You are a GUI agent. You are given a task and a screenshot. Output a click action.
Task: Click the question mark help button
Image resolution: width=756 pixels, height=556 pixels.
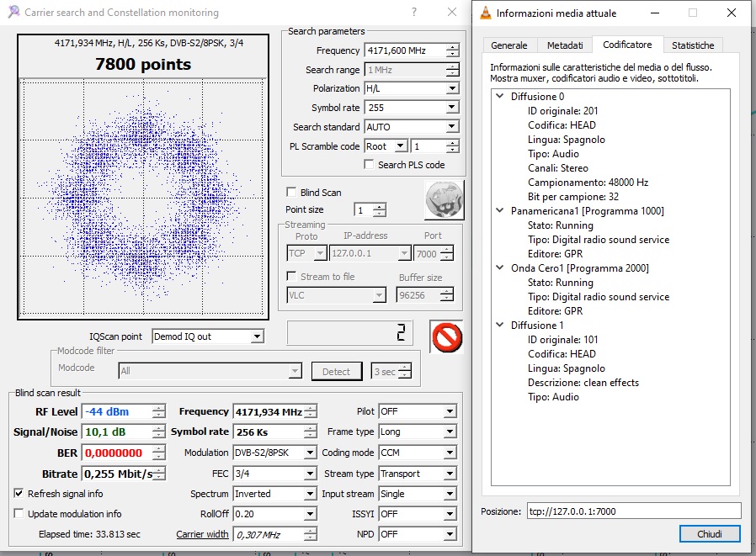pyautogui.click(x=413, y=12)
